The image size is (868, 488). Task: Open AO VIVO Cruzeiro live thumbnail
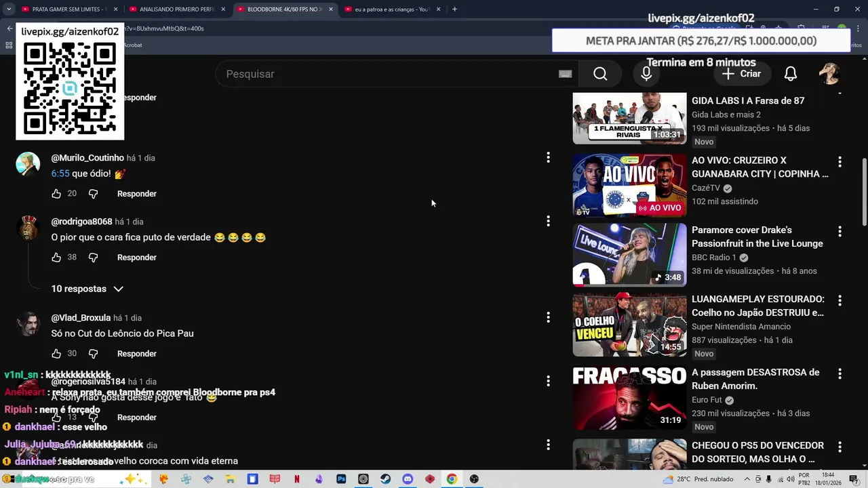(x=629, y=185)
